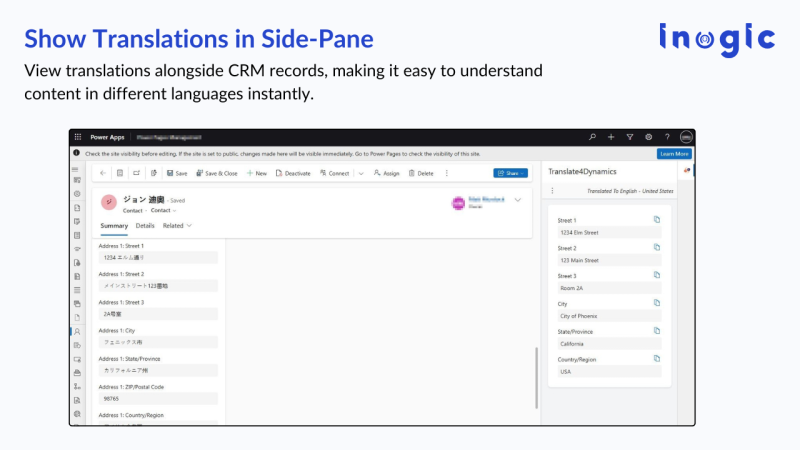Copy the translated Street 1 value
This screenshot has height=450, width=800.
point(657,219)
